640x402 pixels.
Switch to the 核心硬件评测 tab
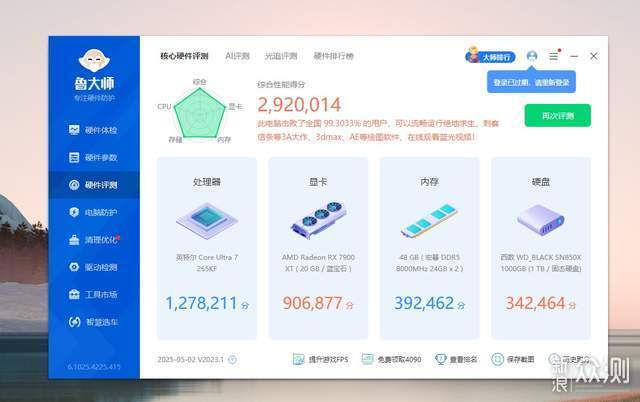tap(184, 56)
